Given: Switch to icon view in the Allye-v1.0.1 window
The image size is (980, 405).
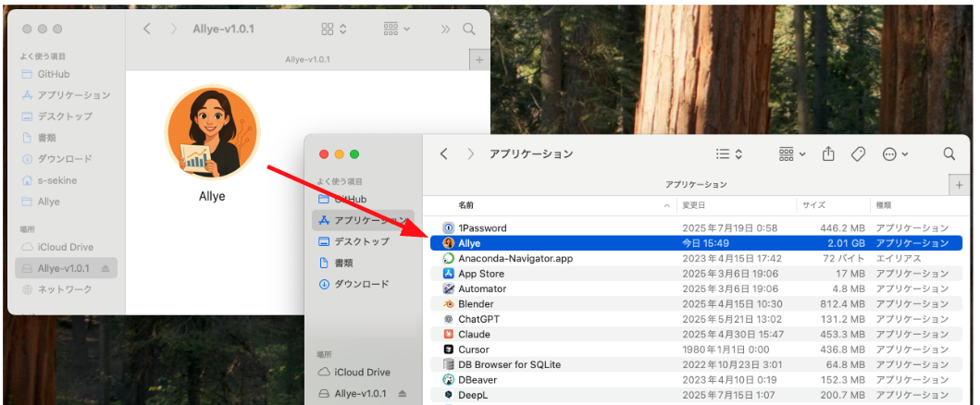Looking at the screenshot, I should tap(334, 29).
